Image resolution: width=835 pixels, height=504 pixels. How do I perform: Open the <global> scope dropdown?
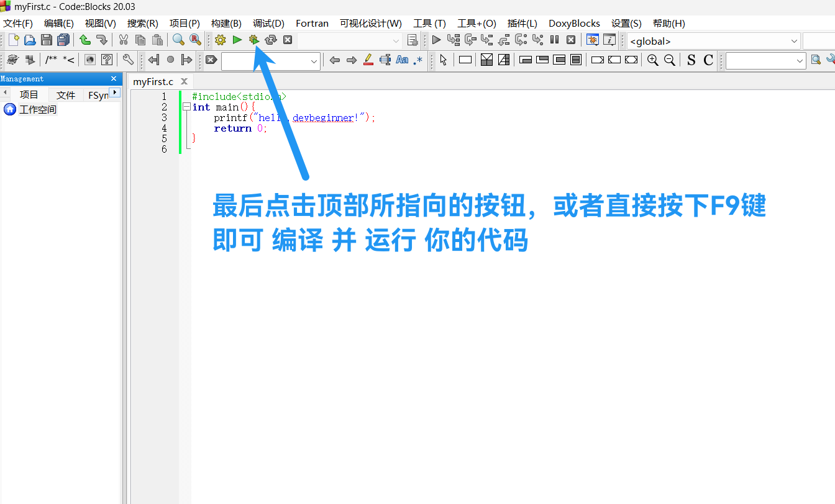coord(713,41)
